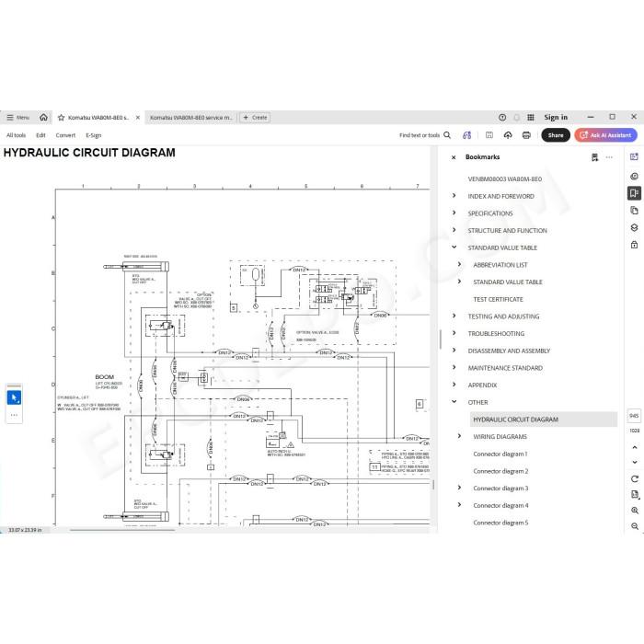644x644 pixels.
Task: Toggle the Bookmarks panel icon in right rail
Action: [634, 193]
